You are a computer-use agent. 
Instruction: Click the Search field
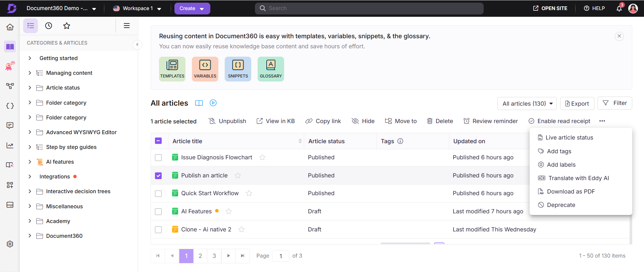(369, 8)
